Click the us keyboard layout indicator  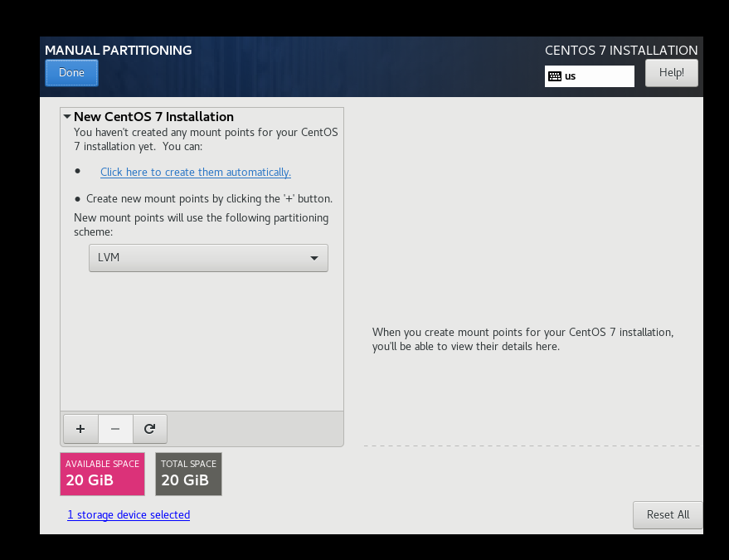589,76
